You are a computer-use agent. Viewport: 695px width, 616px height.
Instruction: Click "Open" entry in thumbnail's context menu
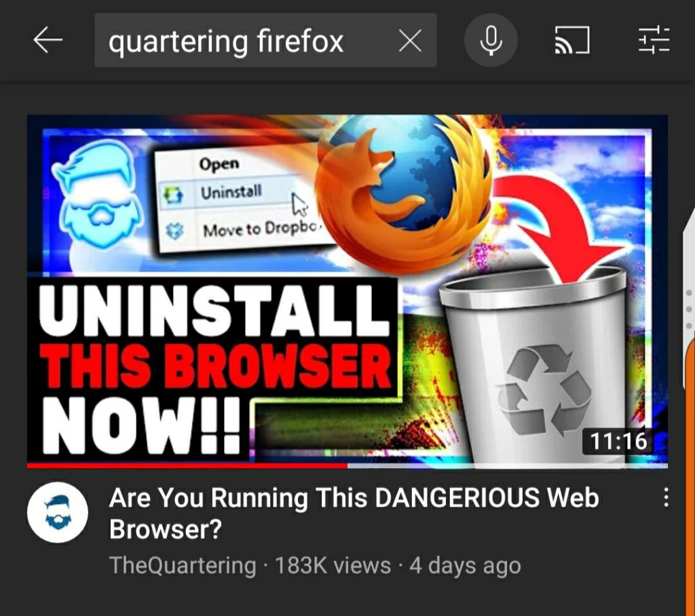[x=219, y=163]
